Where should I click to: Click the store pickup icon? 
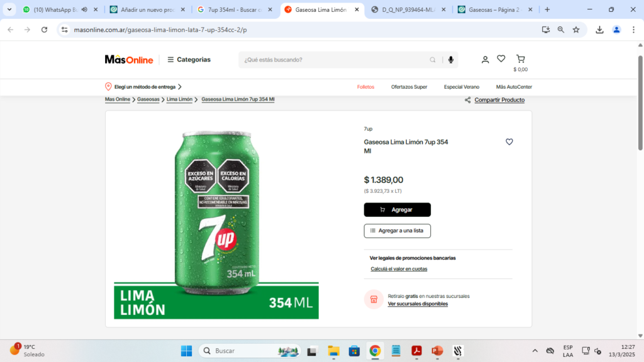[374, 299]
